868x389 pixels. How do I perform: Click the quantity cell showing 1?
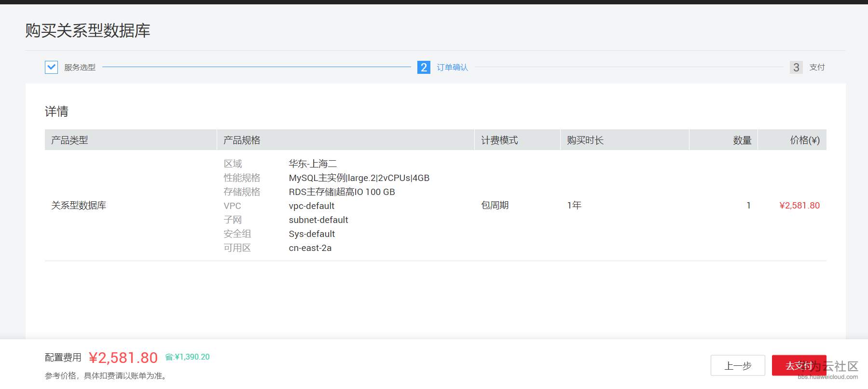point(748,205)
